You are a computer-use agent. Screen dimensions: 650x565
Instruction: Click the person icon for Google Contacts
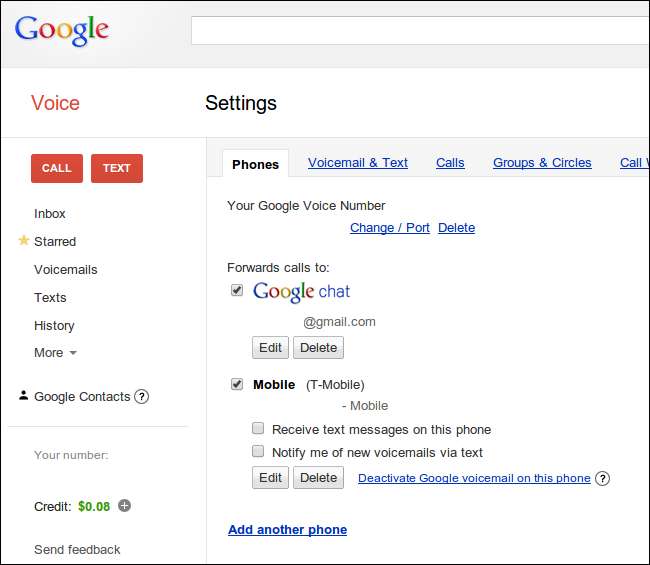pos(24,396)
